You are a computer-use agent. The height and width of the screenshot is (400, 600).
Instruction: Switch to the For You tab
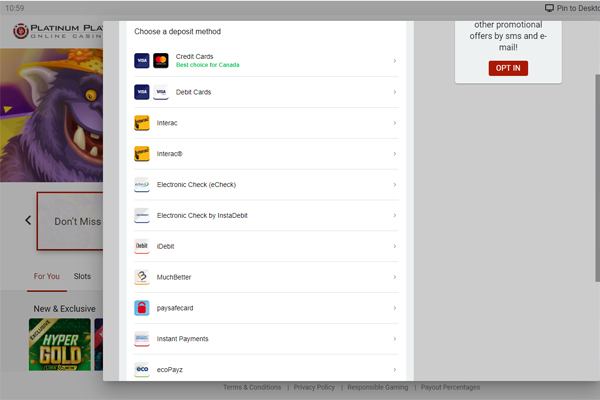point(47,276)
